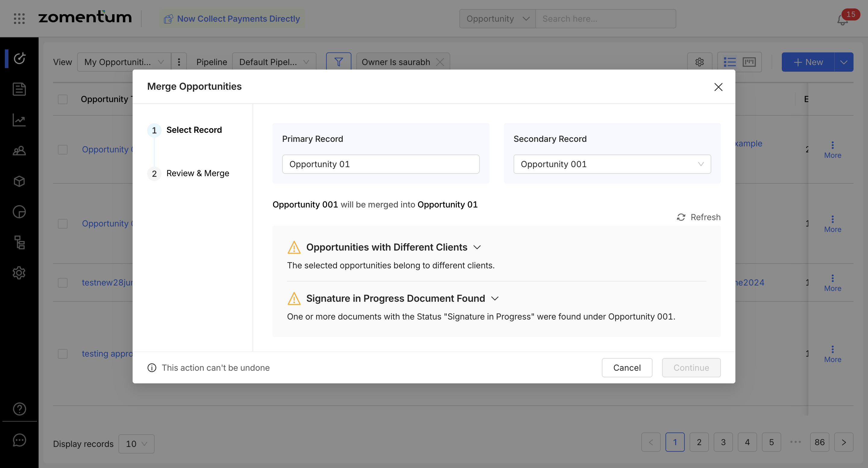Click the filter funnel icon

coord(338,62)
